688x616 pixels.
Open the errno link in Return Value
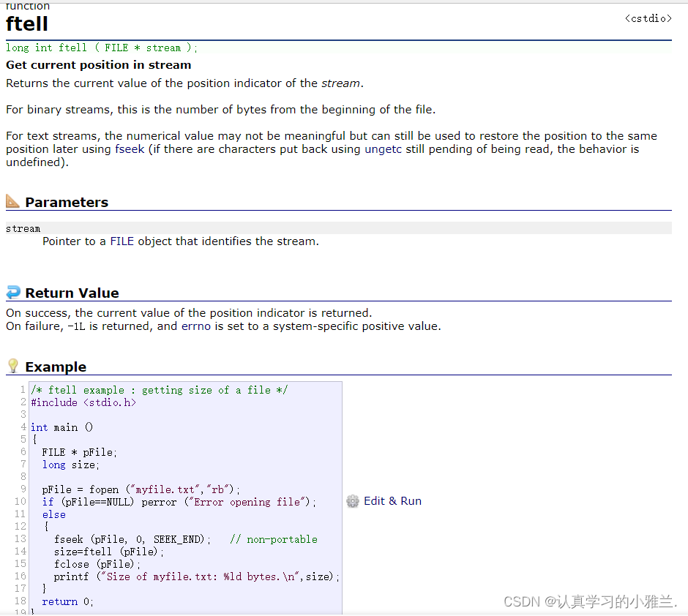196,326
